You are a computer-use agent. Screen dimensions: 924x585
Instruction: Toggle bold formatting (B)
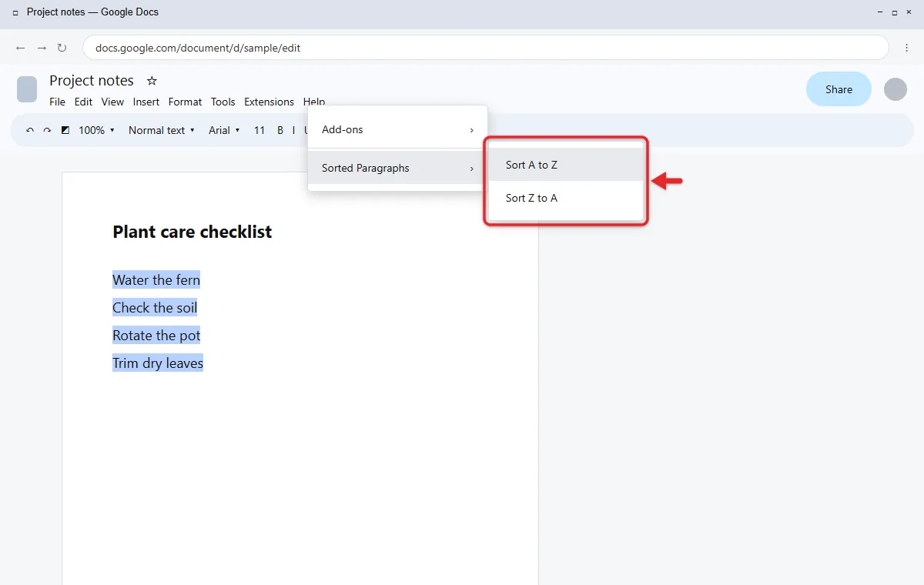(280, 130)
